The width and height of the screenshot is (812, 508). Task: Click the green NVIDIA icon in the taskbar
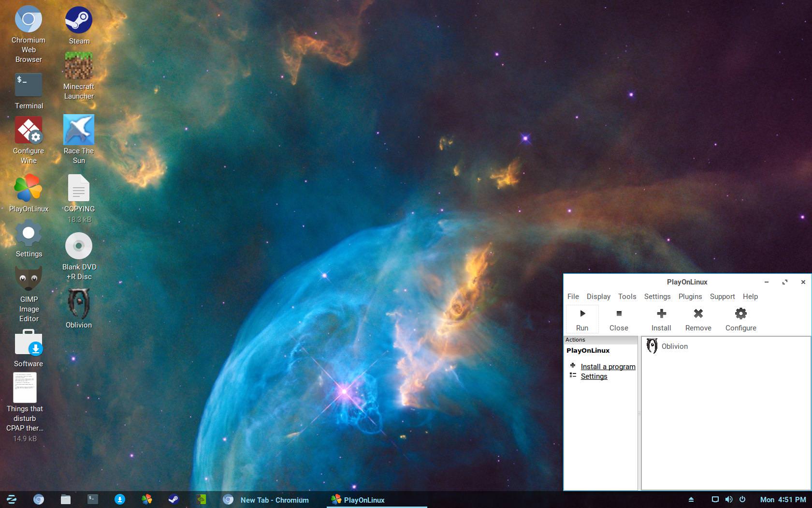tap(202, 499)
